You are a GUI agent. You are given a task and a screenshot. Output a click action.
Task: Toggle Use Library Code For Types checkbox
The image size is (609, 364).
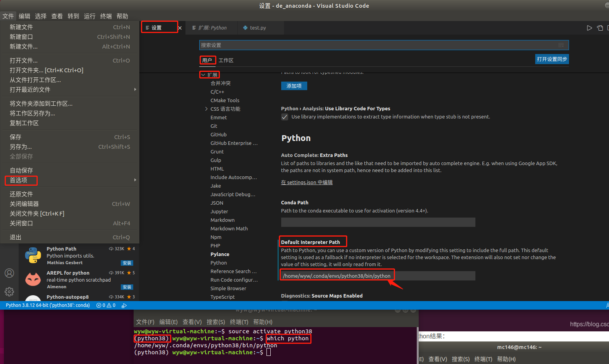(x=285, y=117)
